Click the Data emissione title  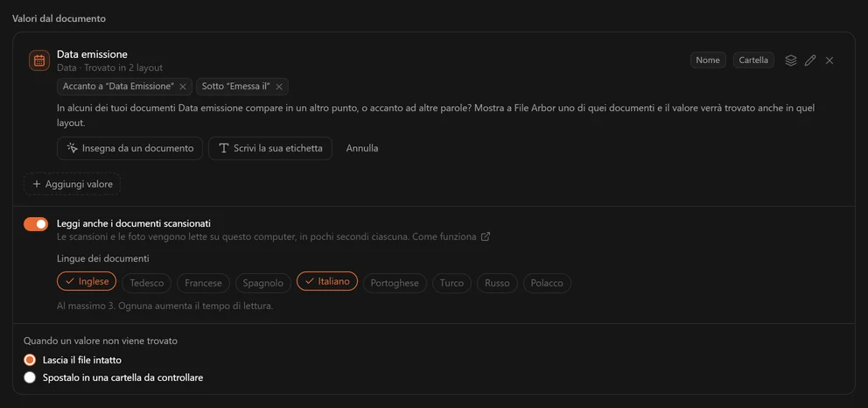coord(93,54)
